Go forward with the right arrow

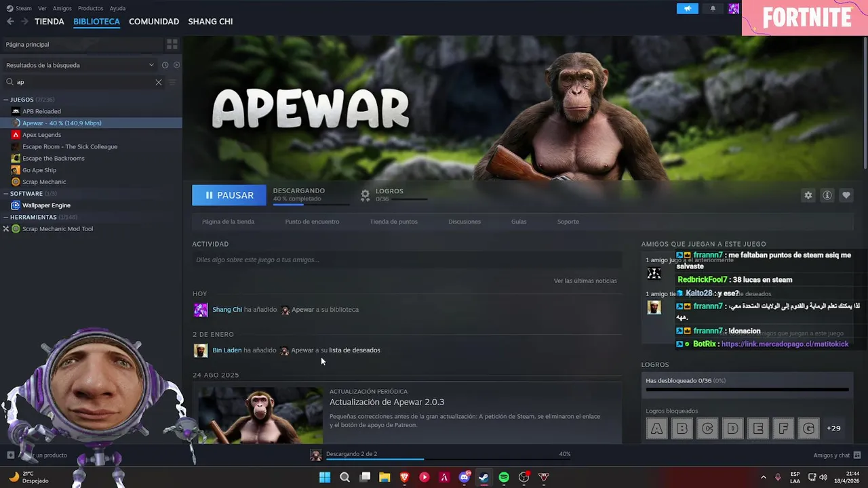point(24,22)
